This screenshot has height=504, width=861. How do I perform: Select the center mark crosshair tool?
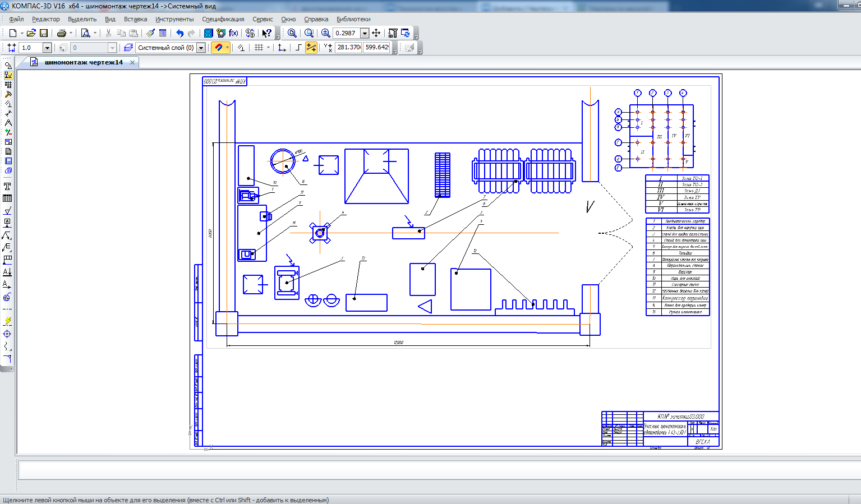(7, 334)
